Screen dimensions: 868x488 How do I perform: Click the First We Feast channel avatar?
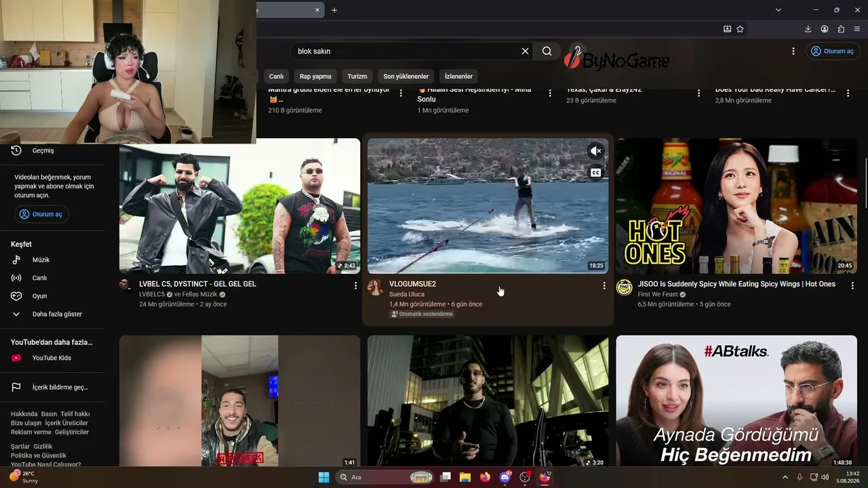(x=624, y=287)
